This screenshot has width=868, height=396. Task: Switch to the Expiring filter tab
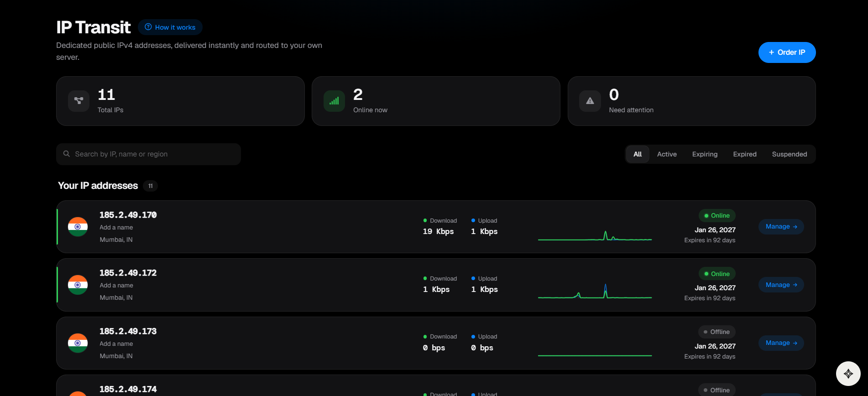(x=705, y=154)
